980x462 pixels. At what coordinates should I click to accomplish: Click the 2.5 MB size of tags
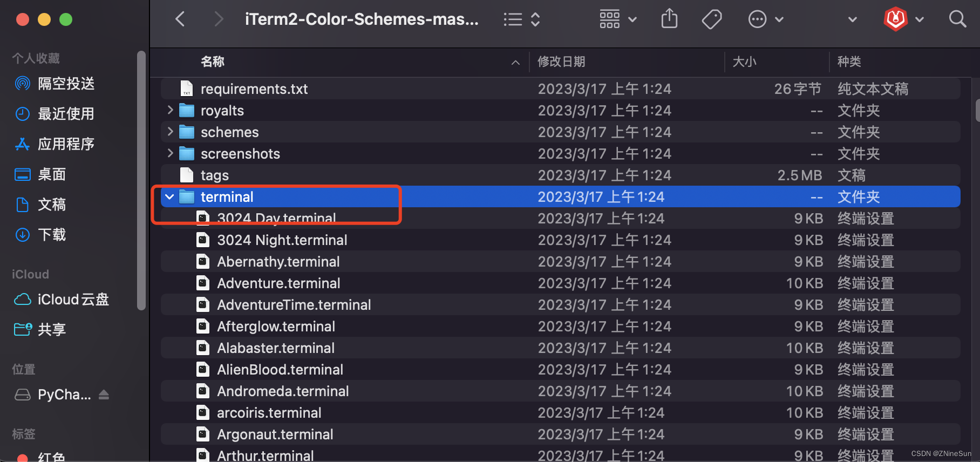800,175
